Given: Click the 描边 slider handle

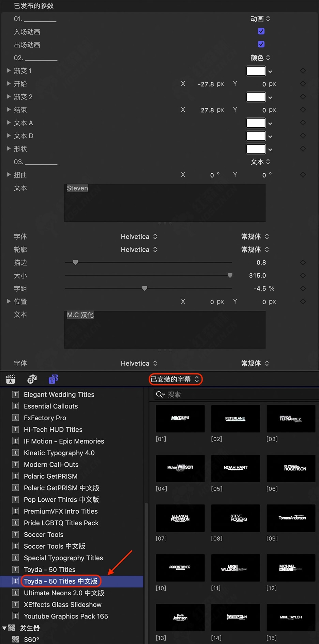Looking at the screenshot, I should click(x=75, y=262).
